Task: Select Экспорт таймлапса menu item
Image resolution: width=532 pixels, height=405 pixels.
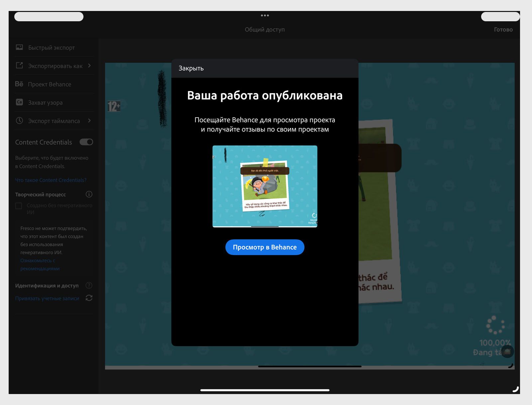Action: pos(54,121)
